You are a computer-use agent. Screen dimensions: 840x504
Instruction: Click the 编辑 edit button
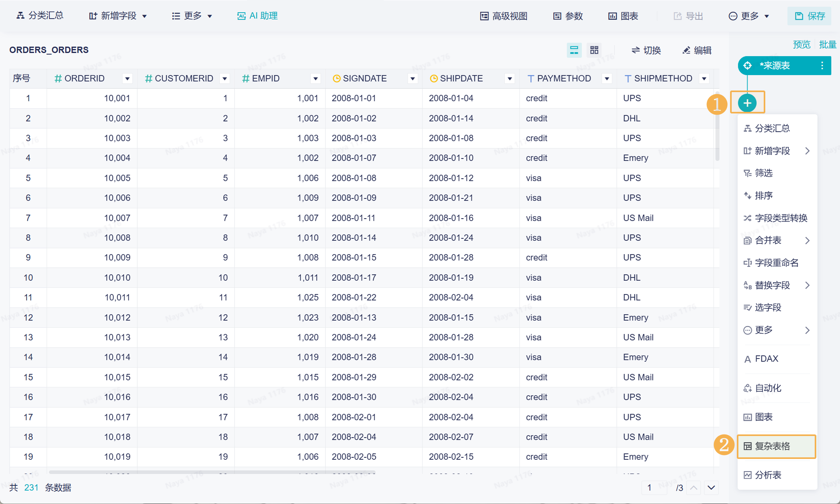[x=697, y=50]
